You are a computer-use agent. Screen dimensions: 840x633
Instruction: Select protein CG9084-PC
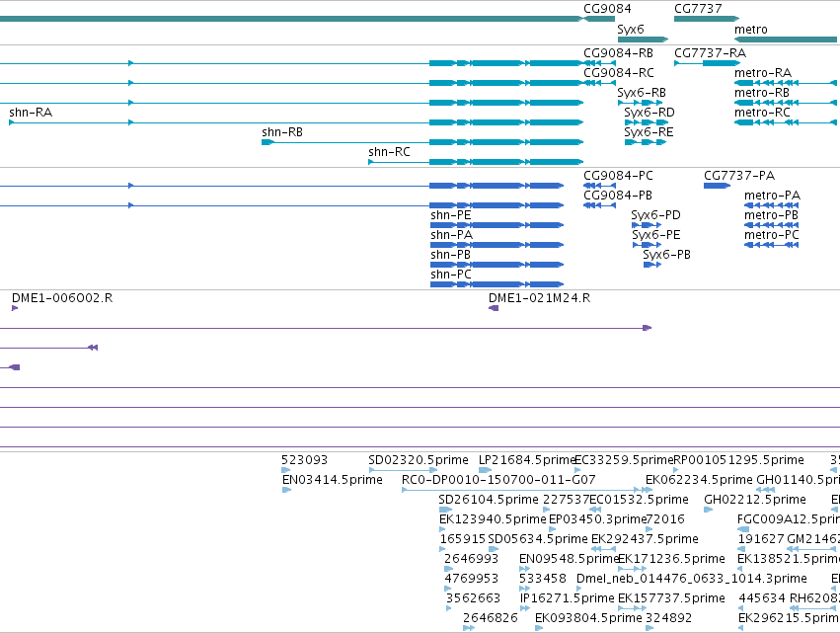pos(599,186)
